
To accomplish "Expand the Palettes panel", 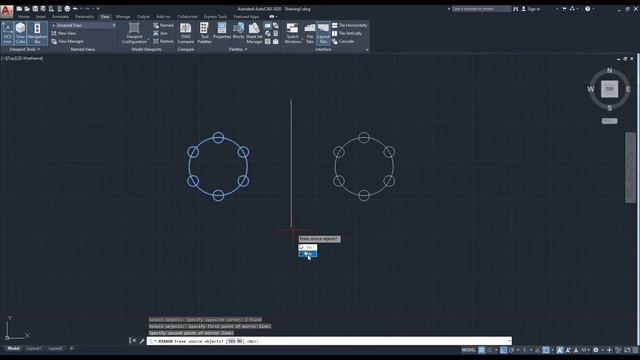I will coord(238,49).
